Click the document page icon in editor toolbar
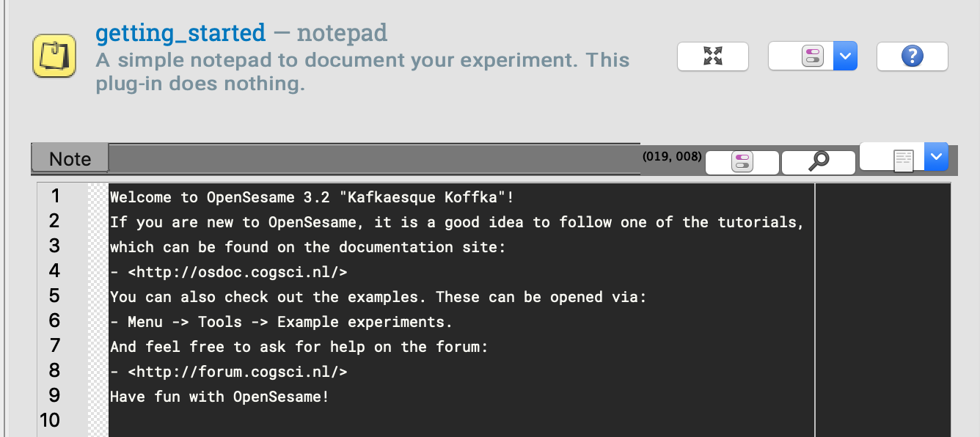The image size is (980, 437). 903,160
